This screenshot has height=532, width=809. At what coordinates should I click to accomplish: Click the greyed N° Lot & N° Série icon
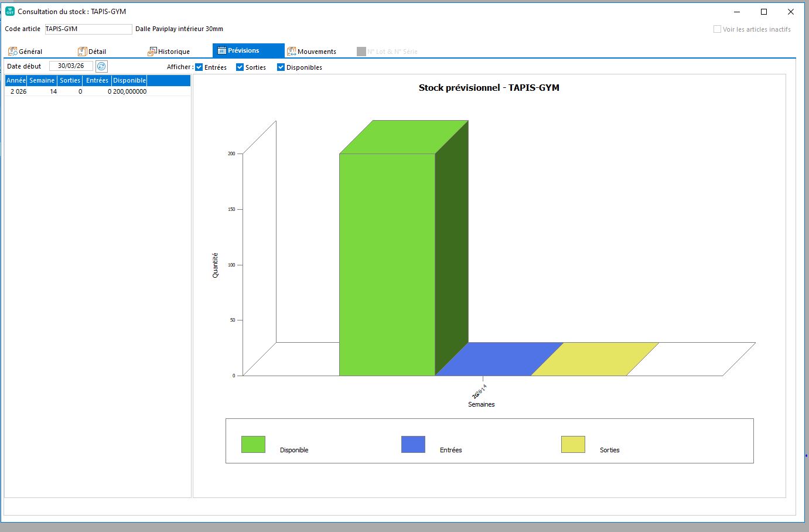(361, 52)
